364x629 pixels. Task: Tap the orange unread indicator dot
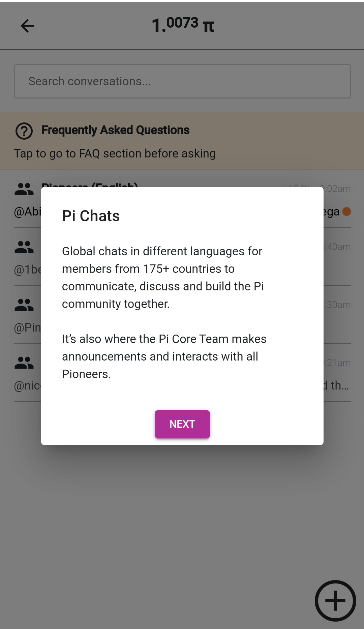tap(346, 211)
